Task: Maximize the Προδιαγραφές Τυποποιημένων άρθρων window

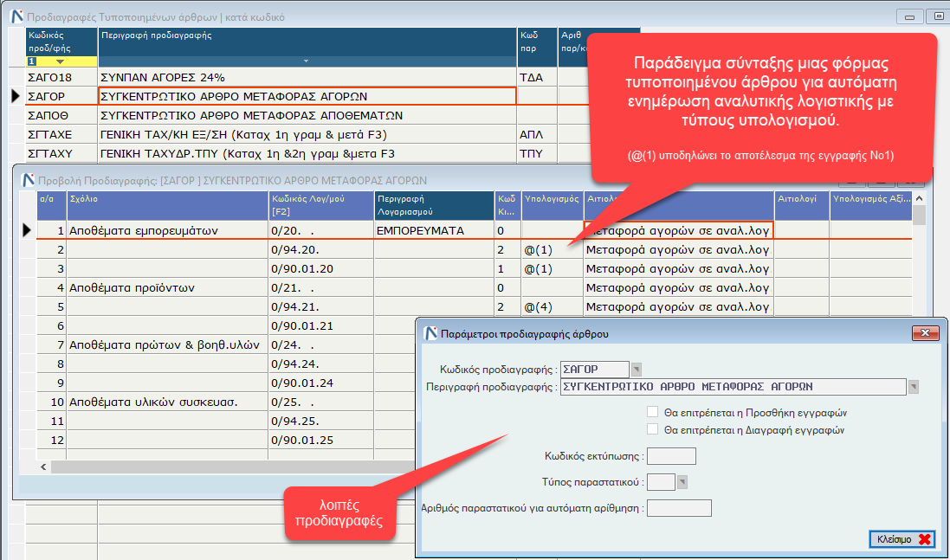Action: [x=939, y=16]
